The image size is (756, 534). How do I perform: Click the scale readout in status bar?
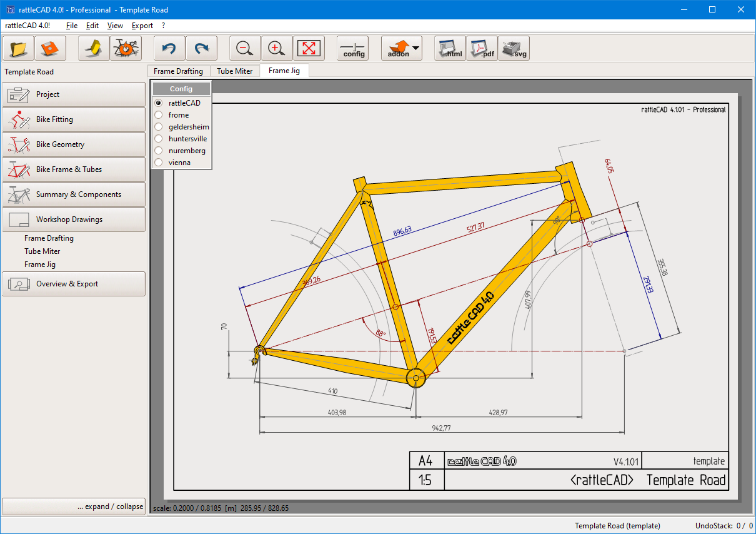[x=221, y=508]
